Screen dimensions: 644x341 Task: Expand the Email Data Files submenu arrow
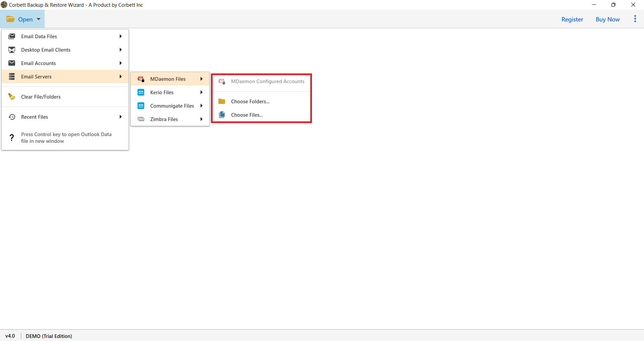(120, 36)
